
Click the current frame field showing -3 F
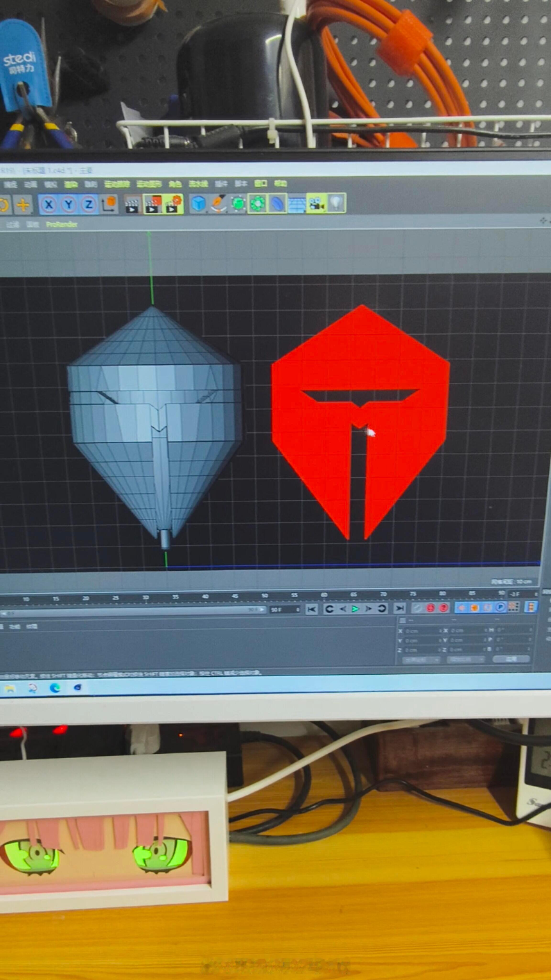pyautogui.click(x=523, y=594)
